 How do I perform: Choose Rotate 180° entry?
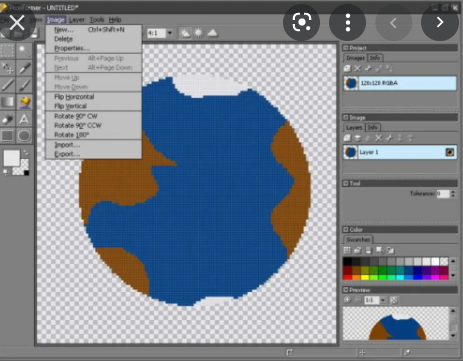[x=93, y=135]
